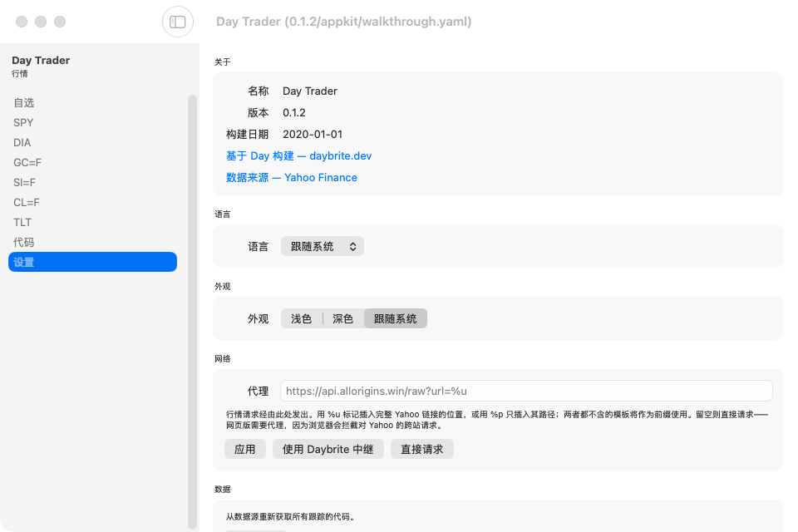The image size is (798, 532).
Task: Click the 从数据源重新获取所有跟踪的代码 text
Action: coord(290,517)
